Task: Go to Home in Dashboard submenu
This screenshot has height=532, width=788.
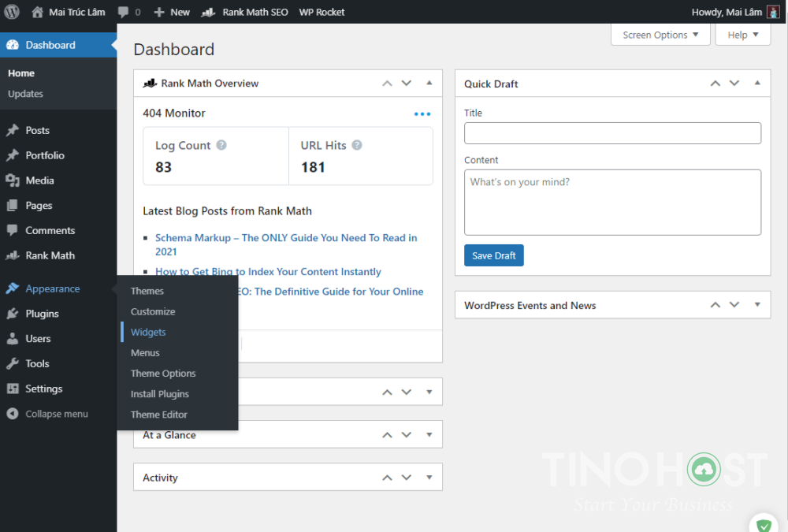Action: [21, 73]
